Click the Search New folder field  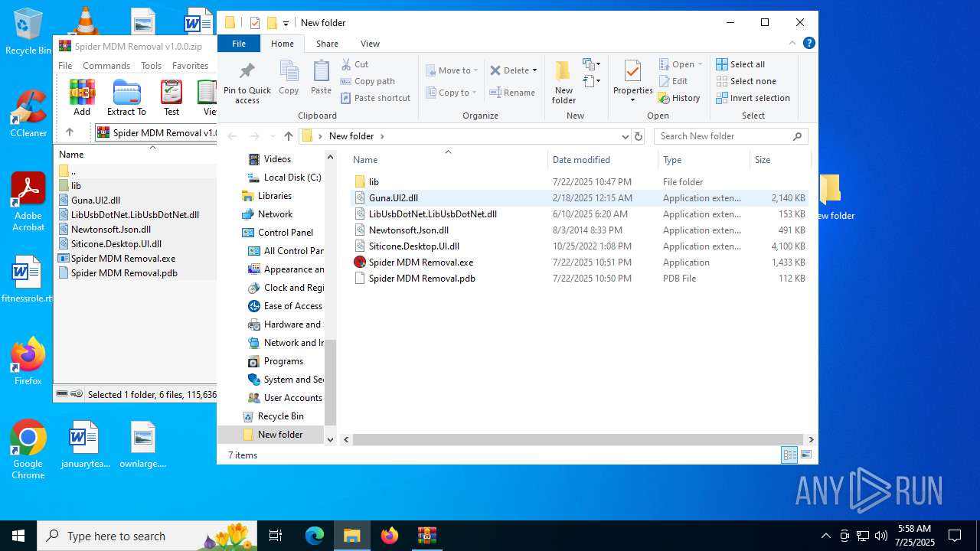[x=731, y=136]
